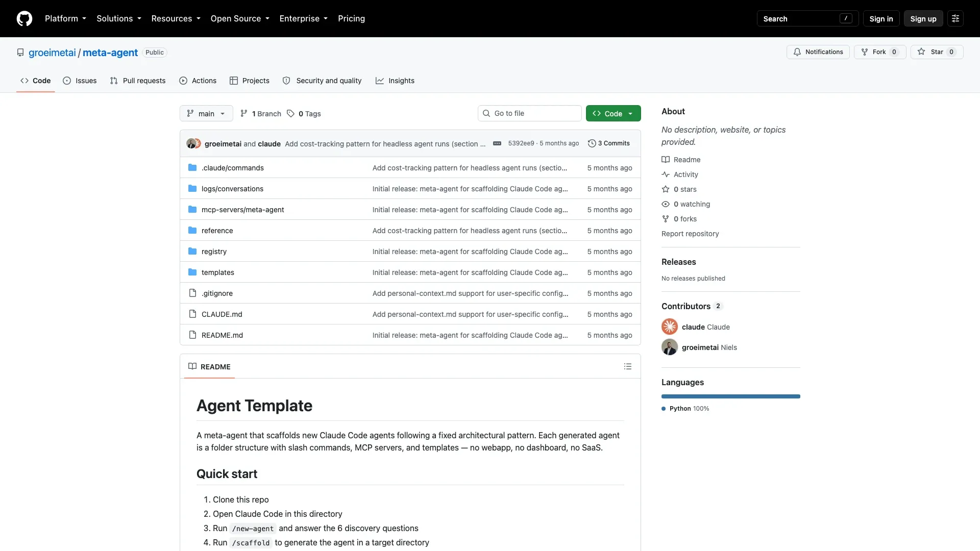Open the main branch selector dropdown

click(x=206, y=113)
